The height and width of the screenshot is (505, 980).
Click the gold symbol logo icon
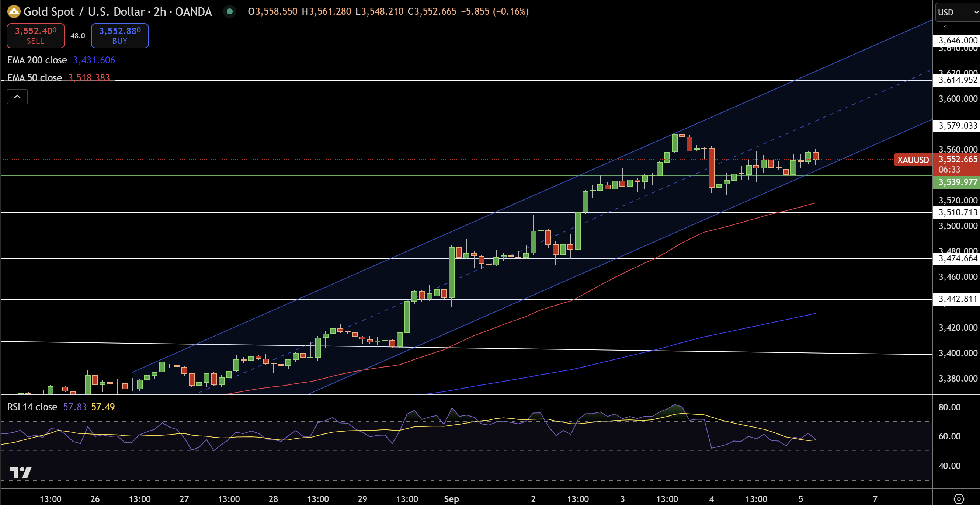pyautogui.click(x=14, y=11)
